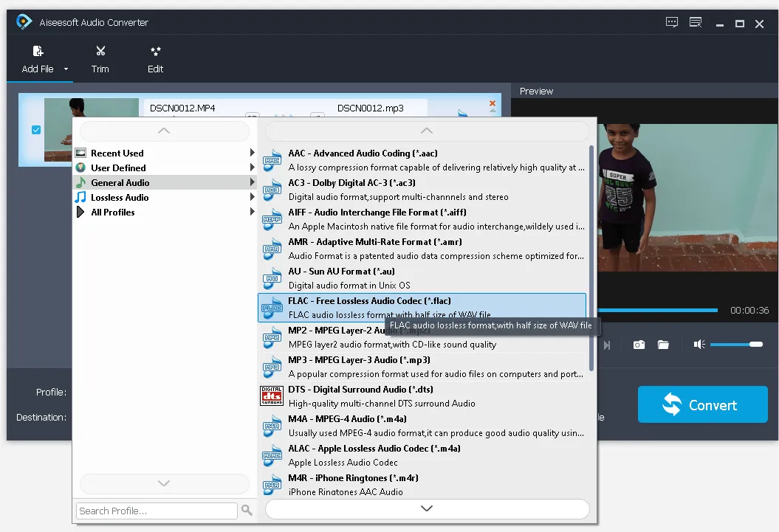
Task: Click the Add File icon
Action: click(38, 52)
